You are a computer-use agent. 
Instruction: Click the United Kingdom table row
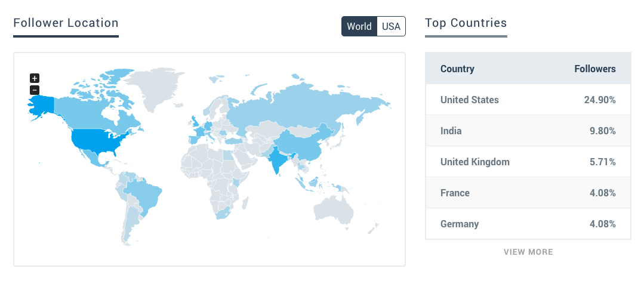pos(528,162)
